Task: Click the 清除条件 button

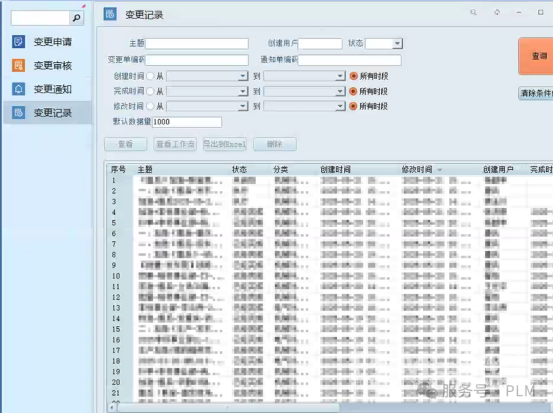Action: coord(536,93)
